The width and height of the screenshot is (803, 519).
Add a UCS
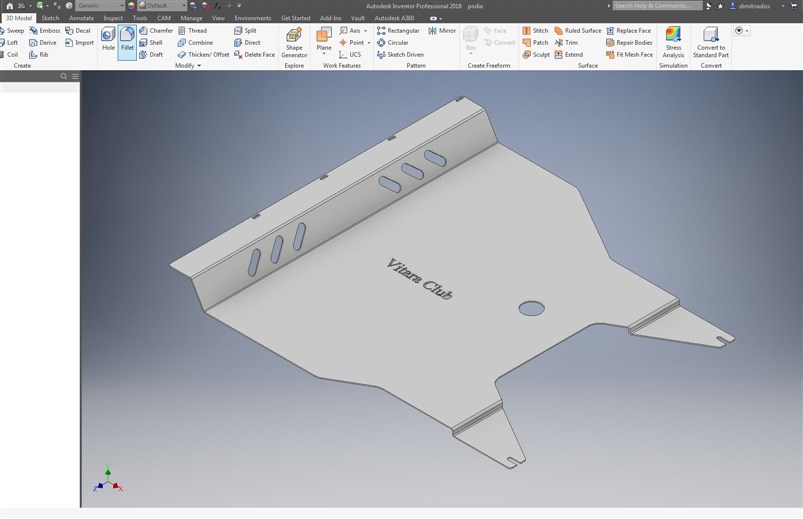click(350, 54)
